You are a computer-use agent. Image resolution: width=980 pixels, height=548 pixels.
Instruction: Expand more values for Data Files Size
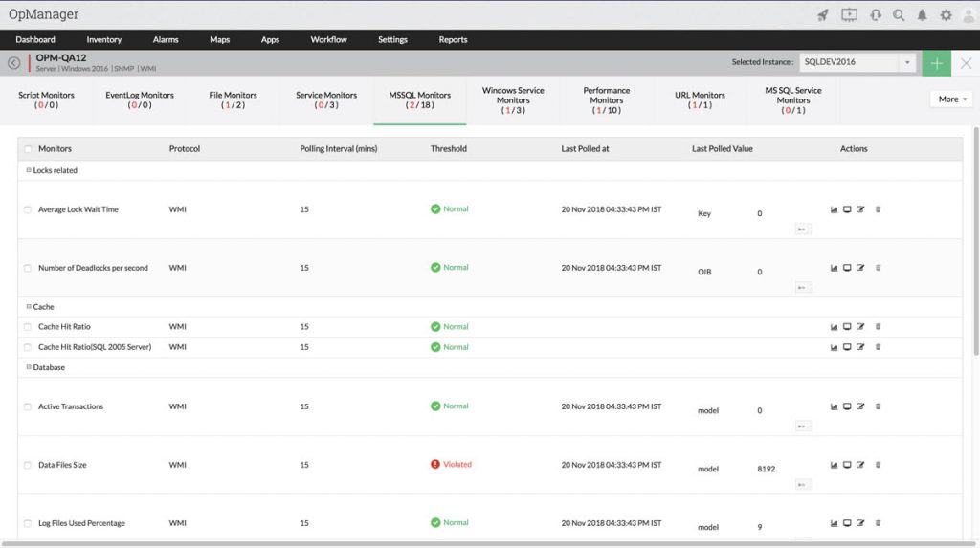(x=803, y=484)
